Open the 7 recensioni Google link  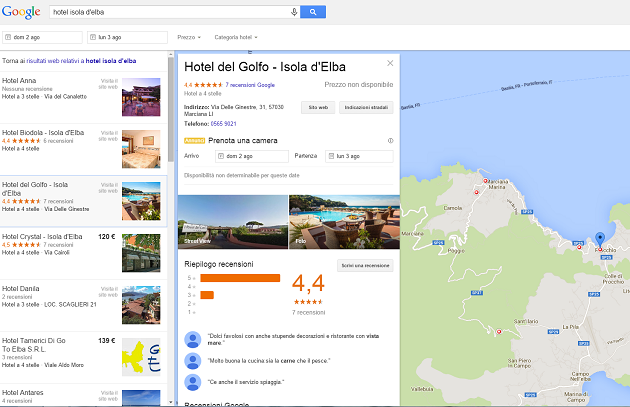(x=250, y=85)
